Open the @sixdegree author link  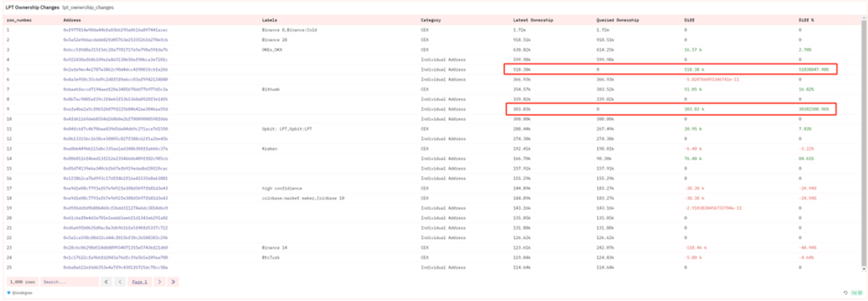click(22, 293)
